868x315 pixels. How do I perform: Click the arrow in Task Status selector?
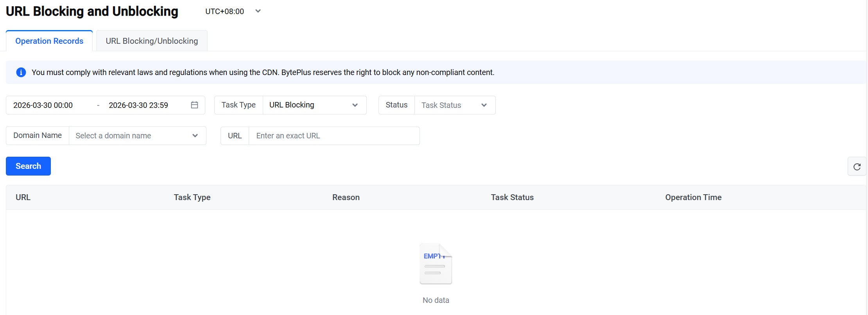coord(484,105)
